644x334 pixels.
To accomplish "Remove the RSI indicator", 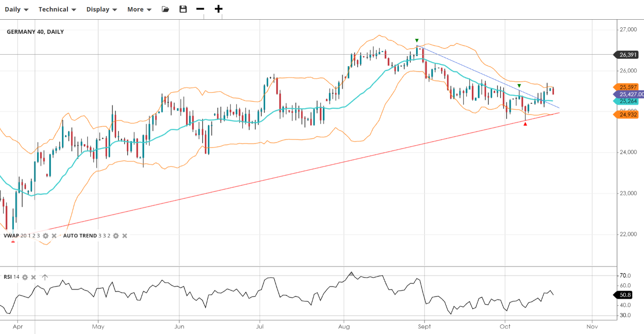I will coord(33,277).
